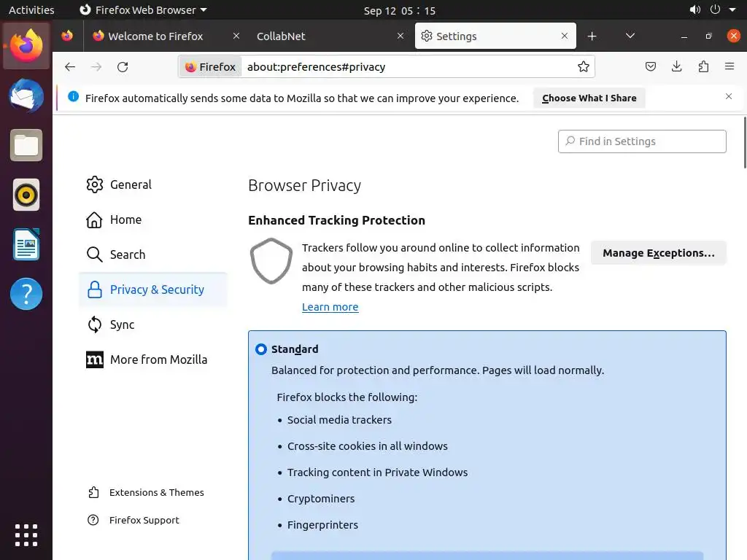The height and width of the screenshot is (560, 747).
Task: Click the reload page icon
Action: coord(123,67)
